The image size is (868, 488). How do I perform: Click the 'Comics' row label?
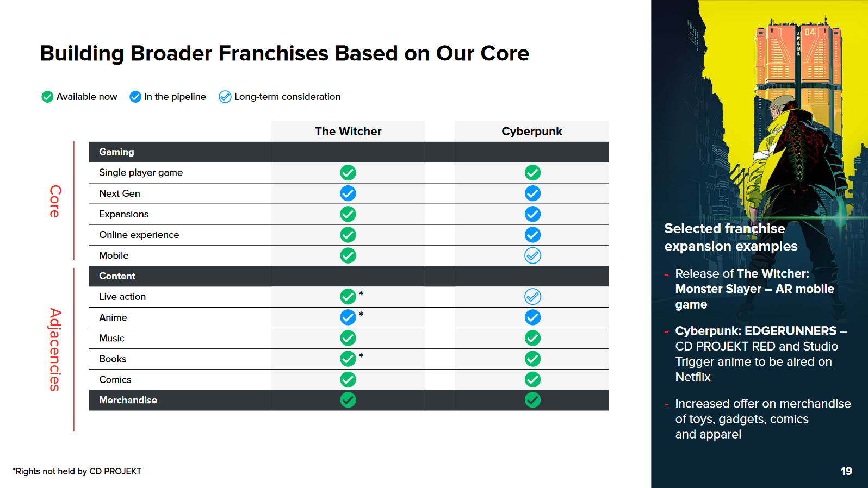pyautogui.click(x=115, y=379)
